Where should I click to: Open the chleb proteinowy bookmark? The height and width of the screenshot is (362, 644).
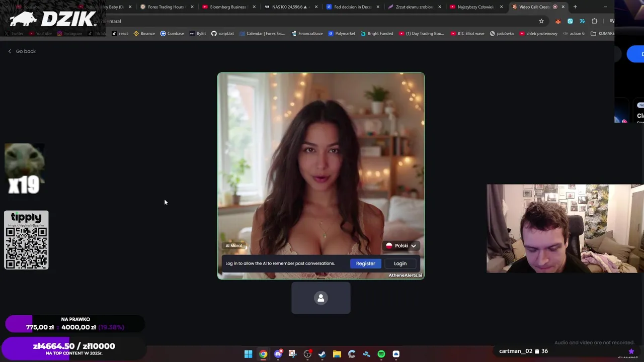coord(538,34)
